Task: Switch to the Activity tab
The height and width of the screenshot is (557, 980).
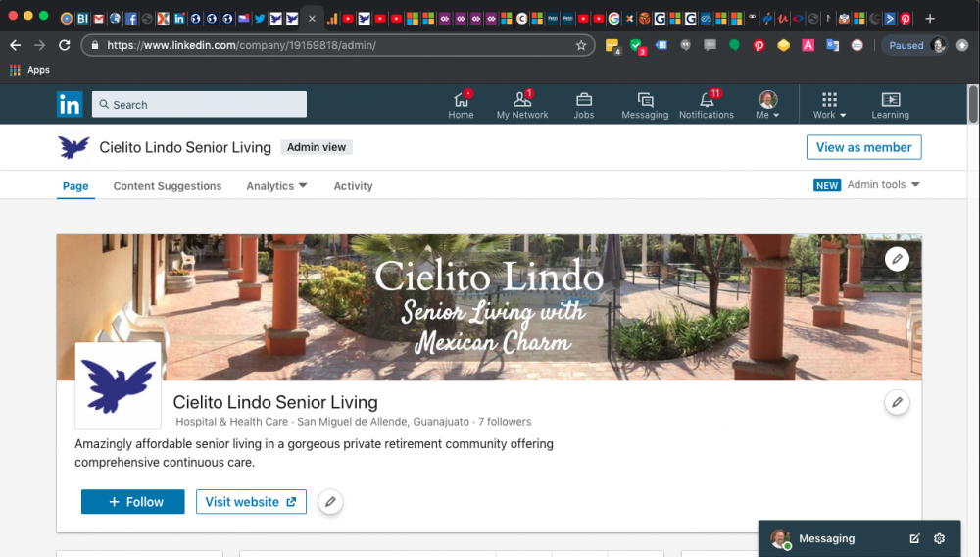Action: [353, 186]
